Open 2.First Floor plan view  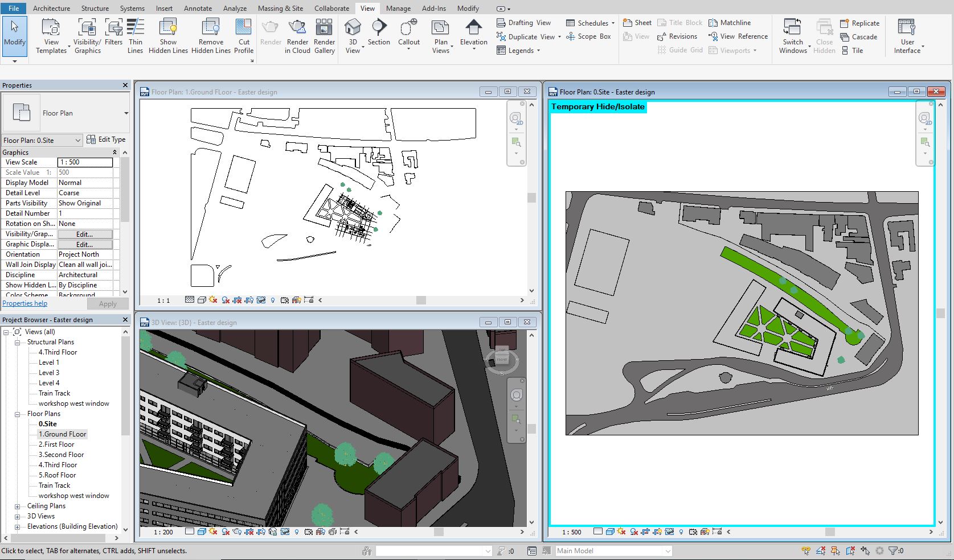[x=56, y=444]
